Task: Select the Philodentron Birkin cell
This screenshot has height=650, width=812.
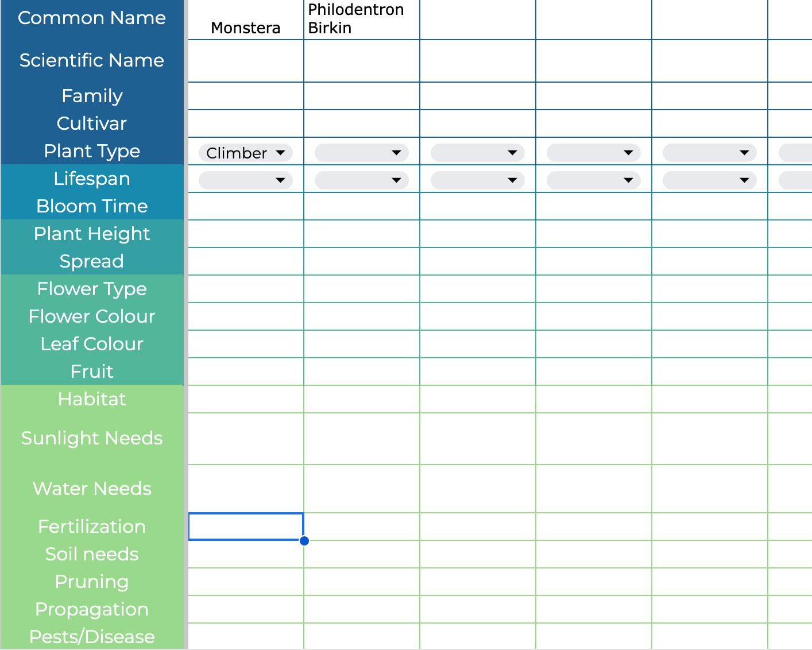Action: coord(362,21)
